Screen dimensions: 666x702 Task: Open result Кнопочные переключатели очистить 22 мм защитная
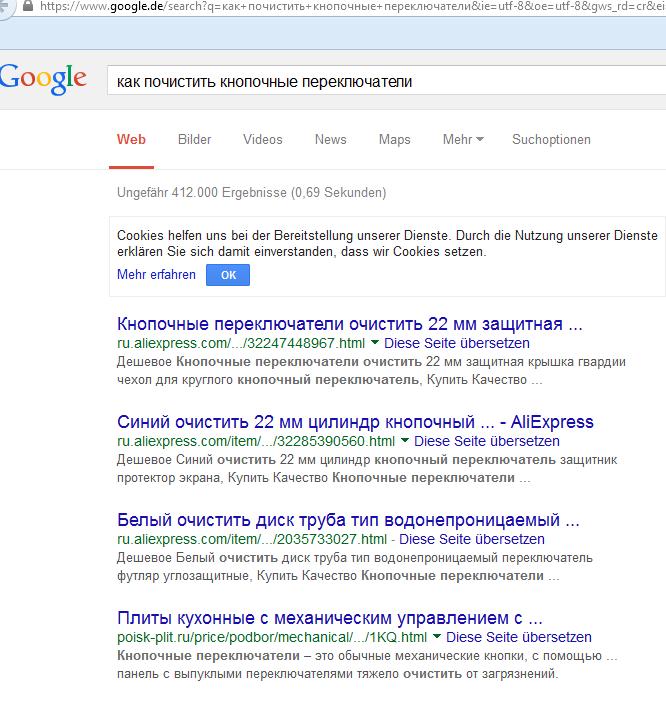point(350,324)
